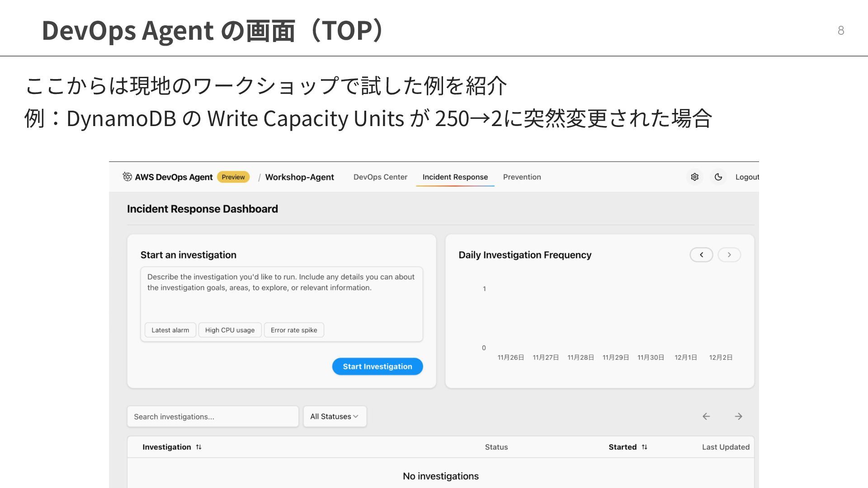This screenshot has width=868, height=488.
Task: Select the Incident Response tab
Action: coord(455,177)
